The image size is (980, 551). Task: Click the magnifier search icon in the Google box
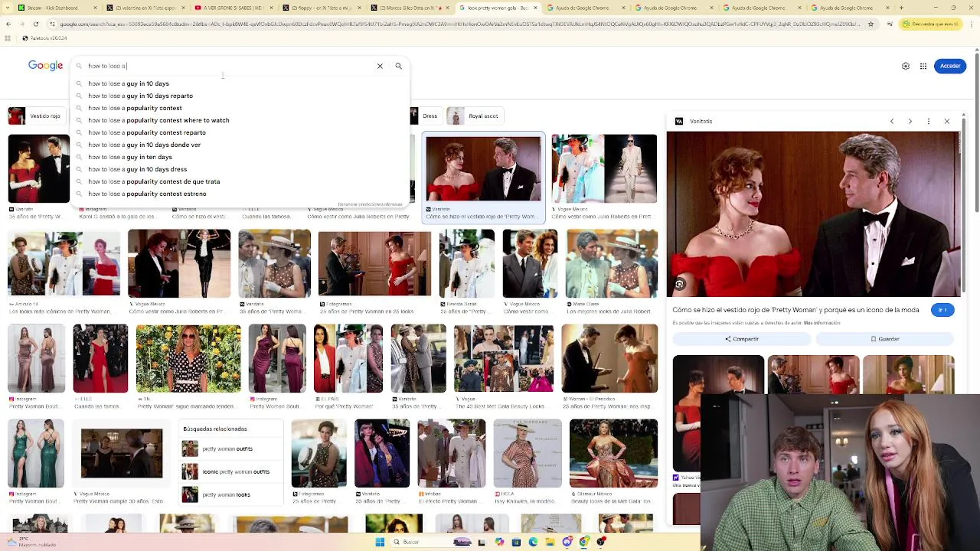pyautogui.click(x=398, y=66)
